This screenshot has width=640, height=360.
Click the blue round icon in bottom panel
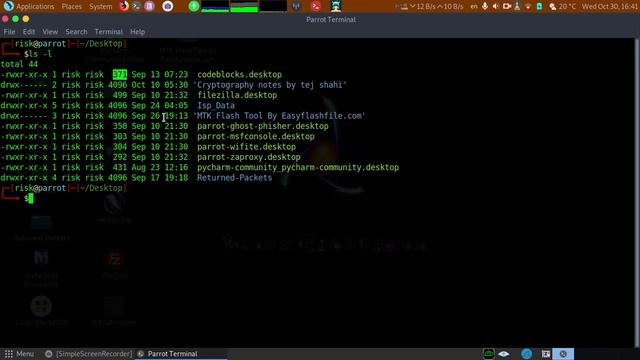click(x=527, y=354)
